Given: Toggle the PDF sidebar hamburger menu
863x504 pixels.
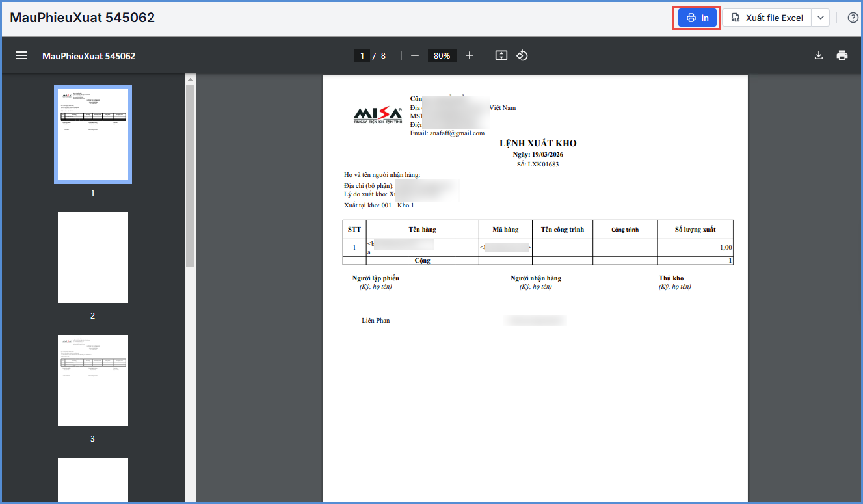Looking at the screenshot, I should 21,55.
